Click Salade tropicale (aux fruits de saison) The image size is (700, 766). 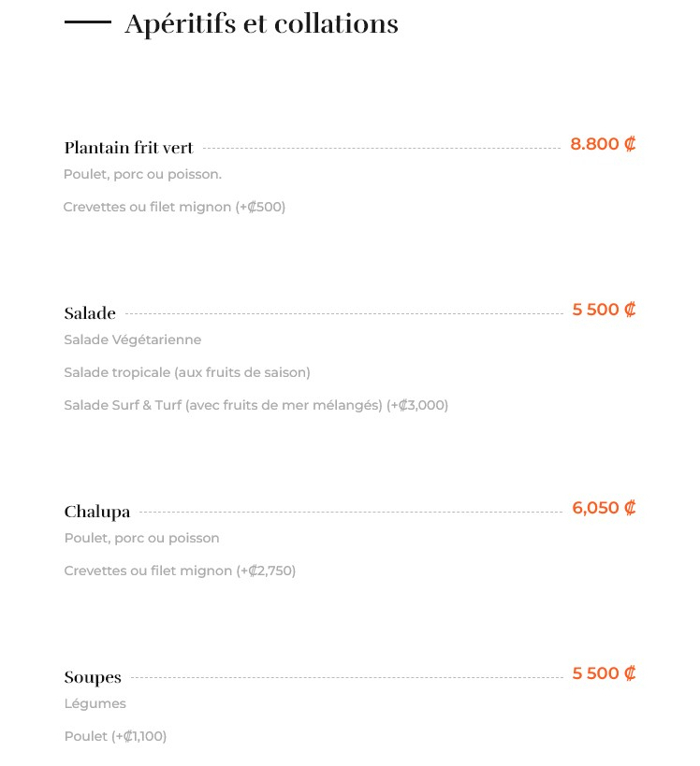pos(187,373)
